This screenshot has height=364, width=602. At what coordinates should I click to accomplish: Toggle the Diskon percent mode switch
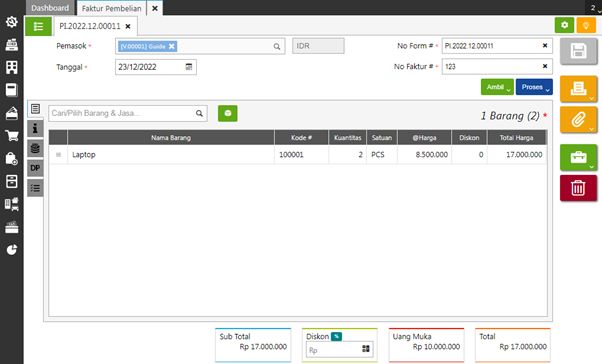coord(336,336)
